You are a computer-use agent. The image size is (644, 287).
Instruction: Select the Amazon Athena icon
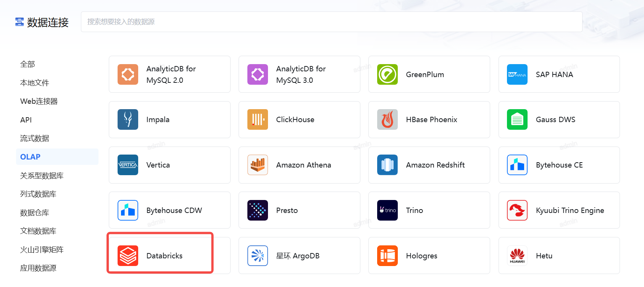pyautogui.click(x=258, y=165)
